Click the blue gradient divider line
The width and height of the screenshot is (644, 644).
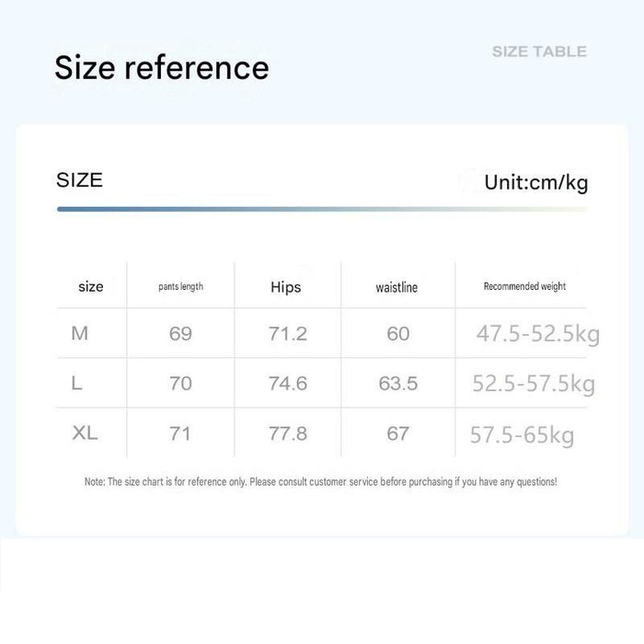tap(322, 209)
